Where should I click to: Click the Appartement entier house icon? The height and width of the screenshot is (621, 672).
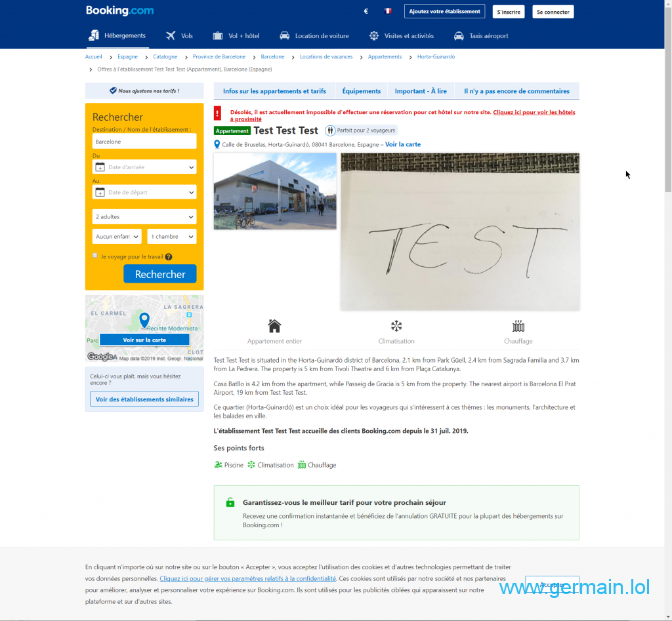pos(274,326)
